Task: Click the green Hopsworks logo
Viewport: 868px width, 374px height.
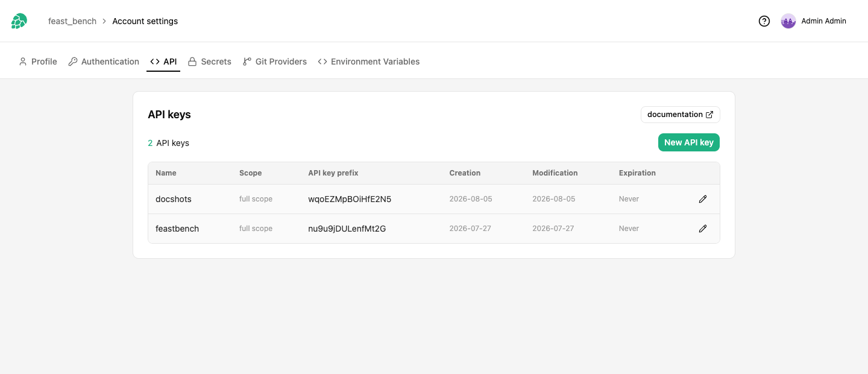Action: coord(19,21)
